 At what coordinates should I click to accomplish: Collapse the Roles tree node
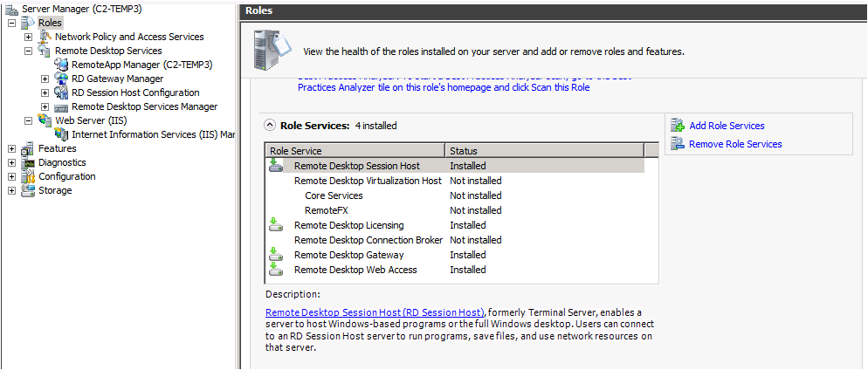tap(12, 24)
